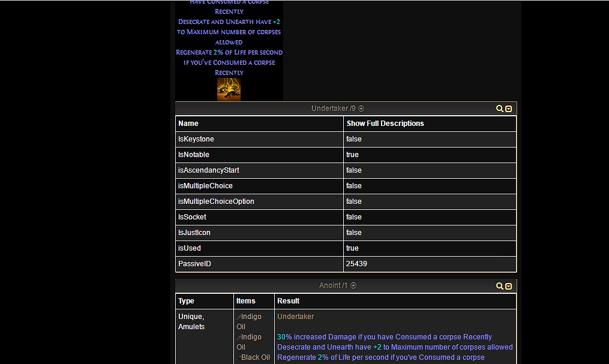The height and width of the screenshot is (364, 609).
Task: Open the Undertaker table dropdown arrow
Action: click(509, 109)
